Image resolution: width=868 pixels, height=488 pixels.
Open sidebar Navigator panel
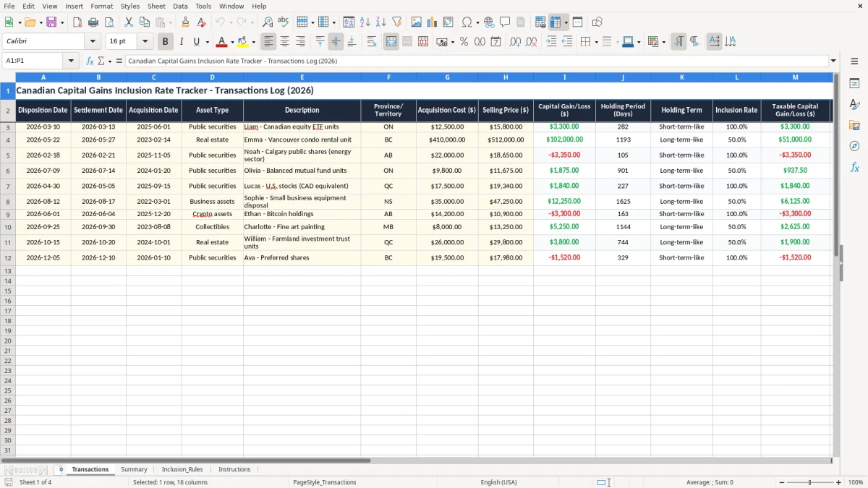click(854, 147)
